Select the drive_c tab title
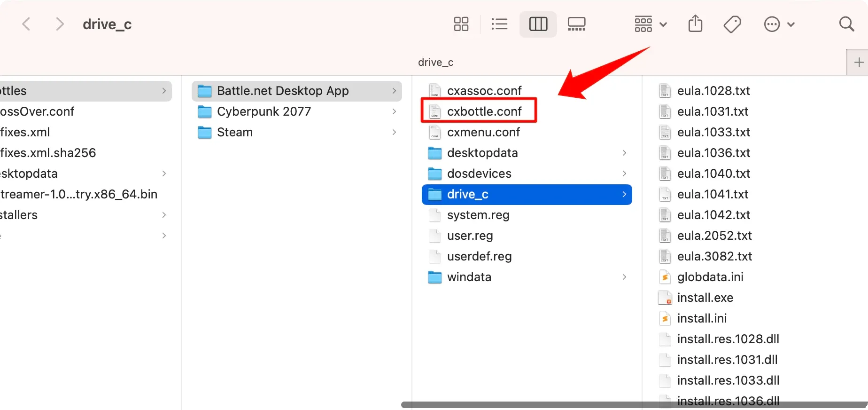 coord(435,62)
